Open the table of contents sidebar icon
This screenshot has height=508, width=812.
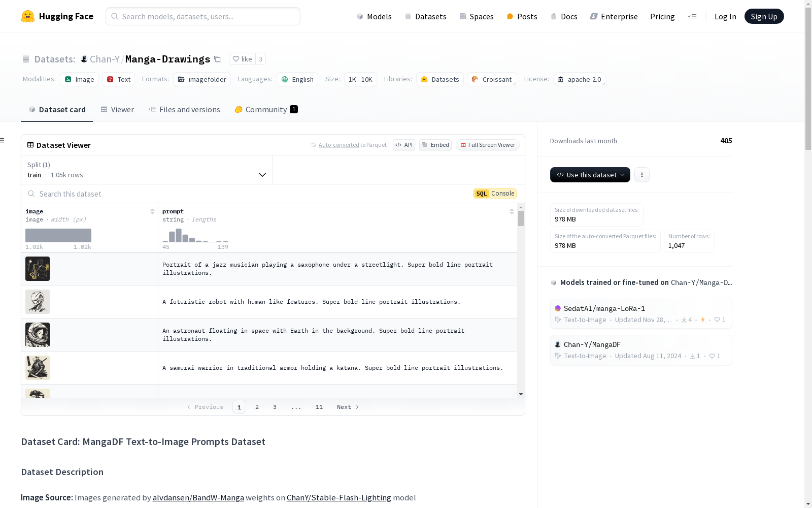tap(3, 140)
